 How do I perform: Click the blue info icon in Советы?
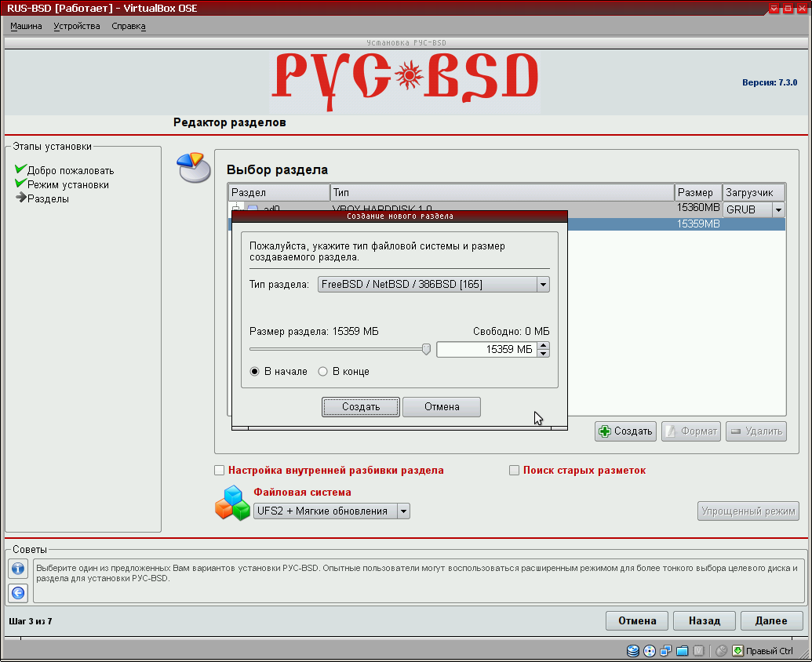click(x=18, y=569)
